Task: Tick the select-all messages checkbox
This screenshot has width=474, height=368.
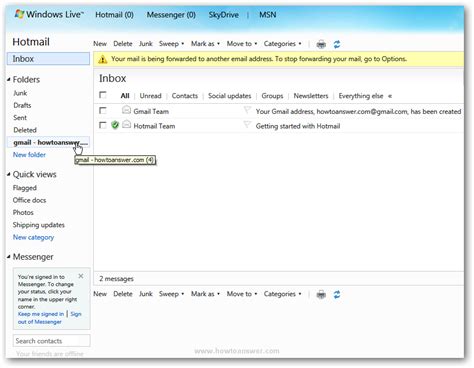Action: (x=103, y=95)
